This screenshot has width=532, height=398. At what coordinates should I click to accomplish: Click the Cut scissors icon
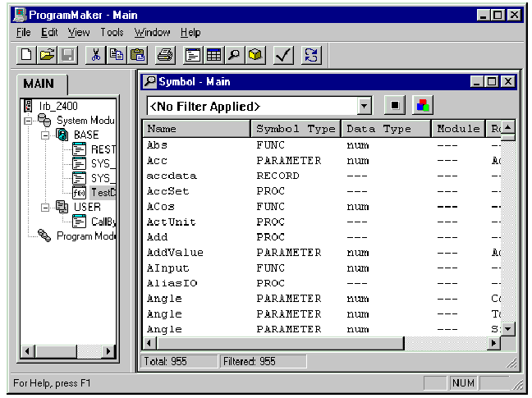pyautogui.click(x=96, y=55)
